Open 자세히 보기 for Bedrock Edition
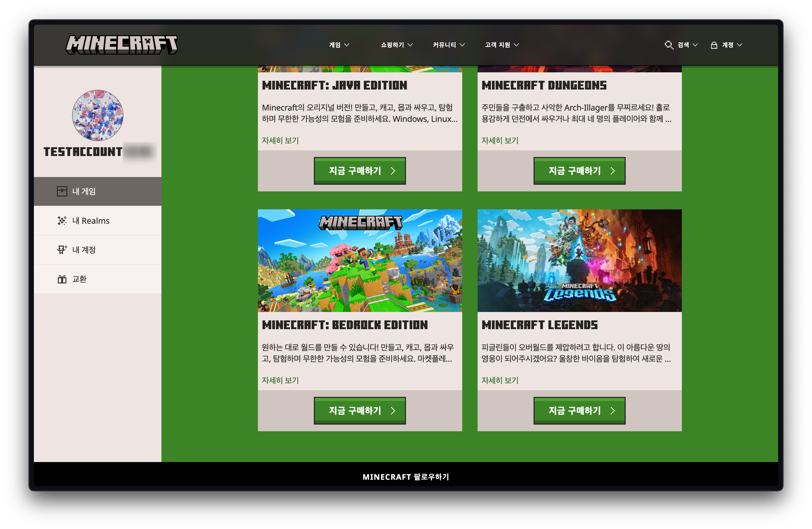The image size is (812, 529). [x=280, y=380]
